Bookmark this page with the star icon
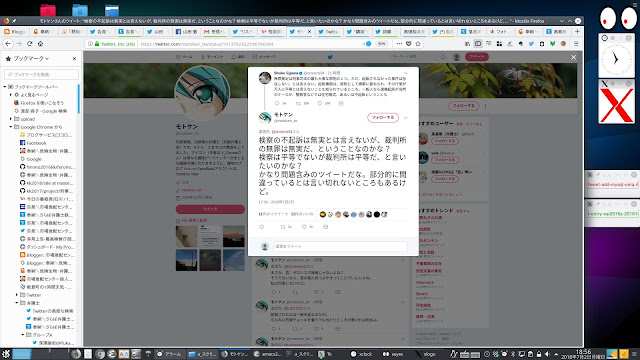 pyautogui.click(x=418, y=44)
